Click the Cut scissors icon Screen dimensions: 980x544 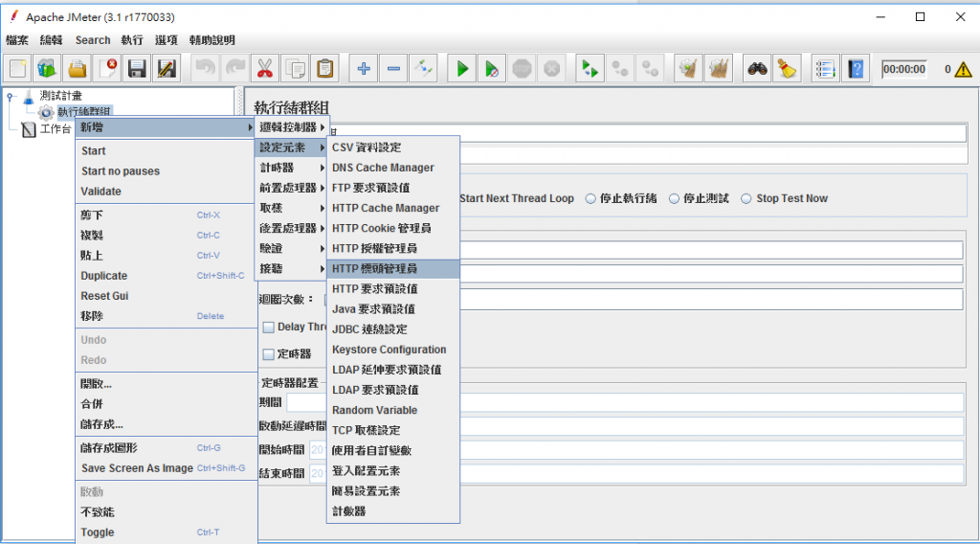(265, 69)
